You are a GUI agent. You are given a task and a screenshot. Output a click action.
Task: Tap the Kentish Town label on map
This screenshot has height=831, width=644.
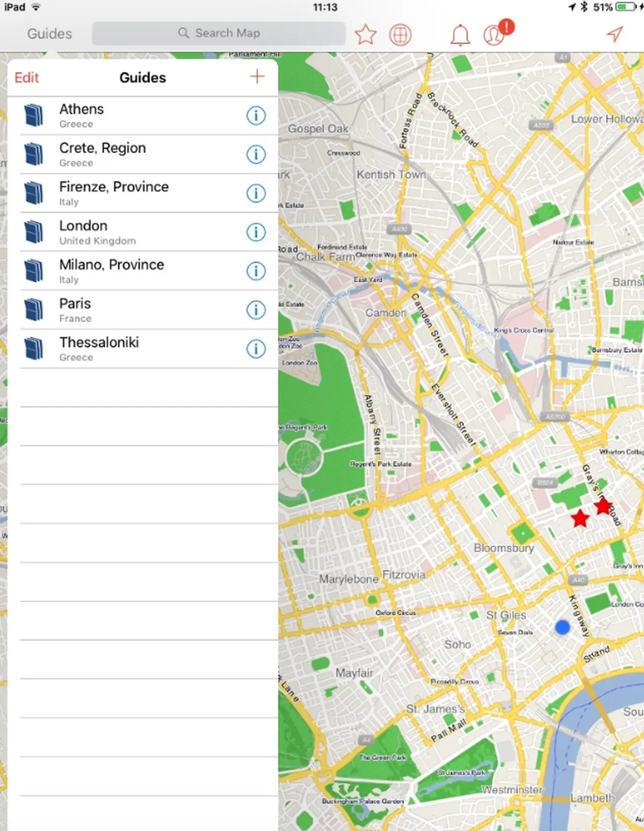[391, 175]
